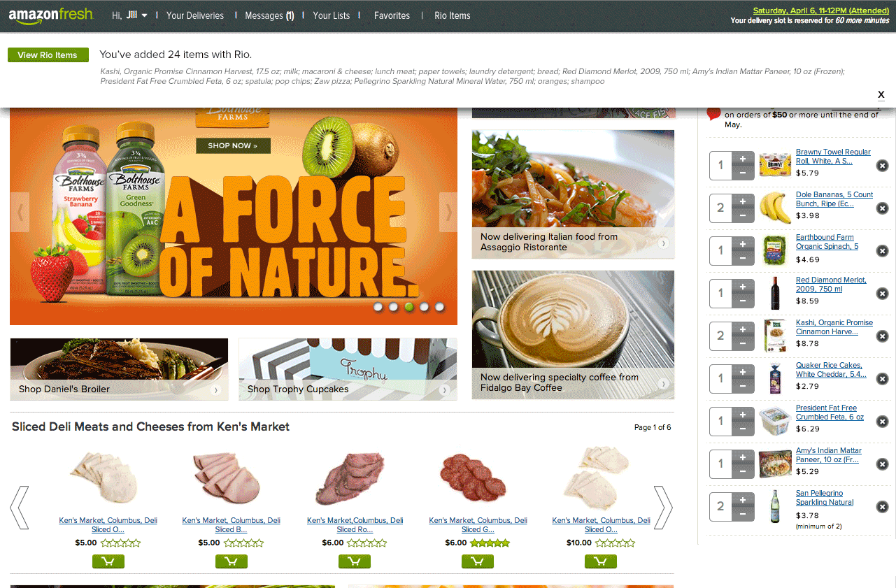The image size is (896, 588).
Task: Select the fourth banner carousel dot
Action: click(425, 307)
